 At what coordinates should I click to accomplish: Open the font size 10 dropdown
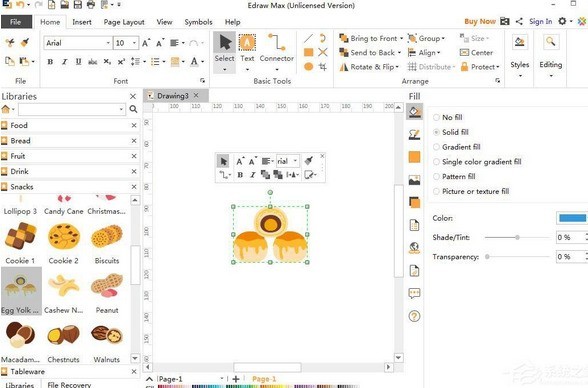[x=134, y=43]
